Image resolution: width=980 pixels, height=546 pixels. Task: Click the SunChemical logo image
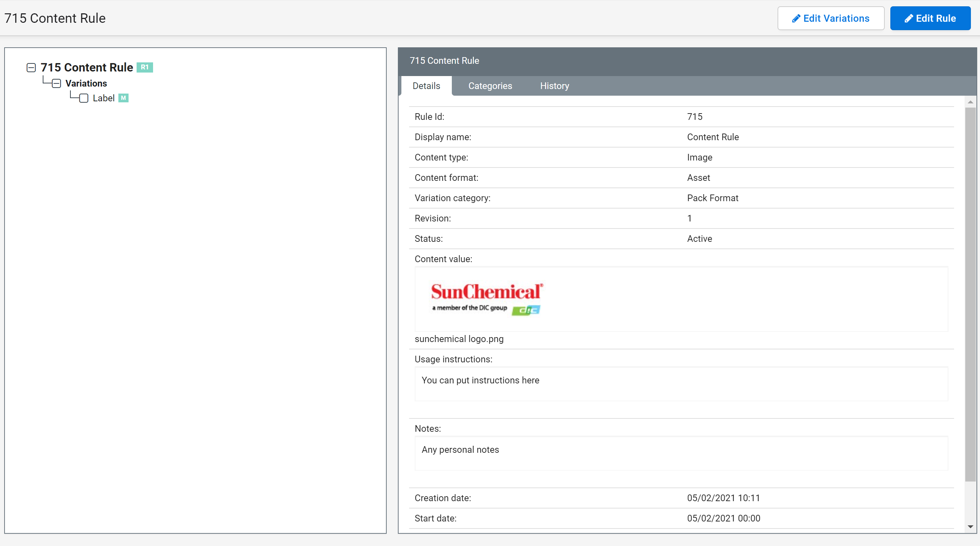(486, 299)
